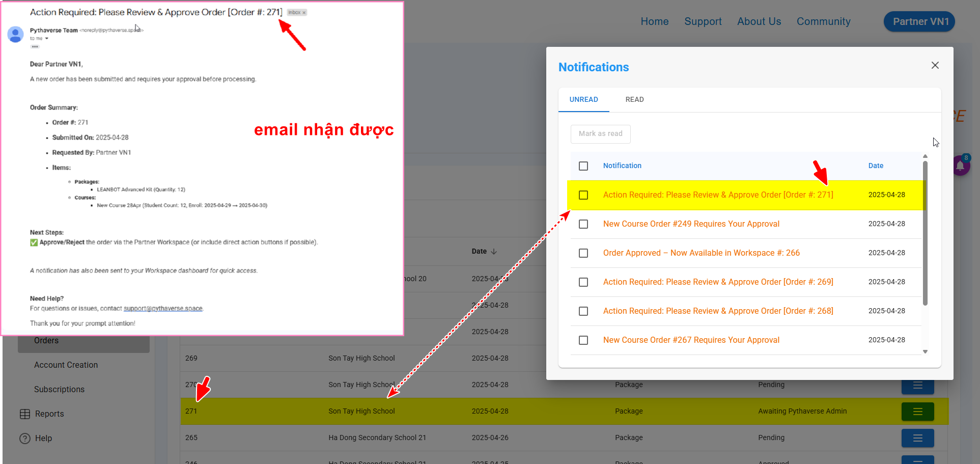Open the Help sidebar label
Viewport: 980px width, 464px height.
tap(43, 438)
